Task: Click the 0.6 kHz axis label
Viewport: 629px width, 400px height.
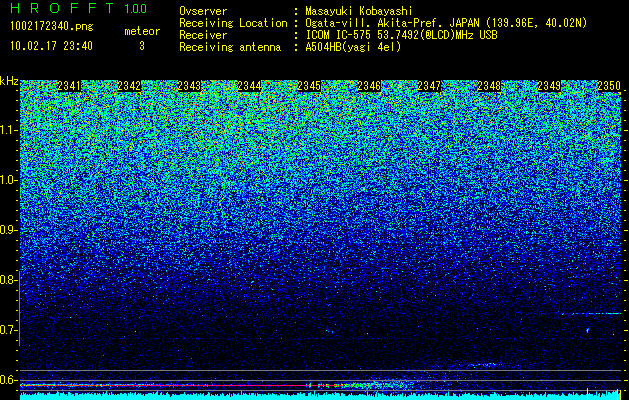Action: tap(8, 380)
